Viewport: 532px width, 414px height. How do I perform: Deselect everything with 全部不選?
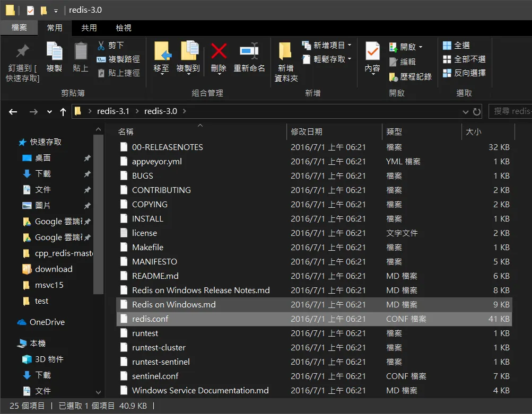pyautogui.click(x=464, y=59)
